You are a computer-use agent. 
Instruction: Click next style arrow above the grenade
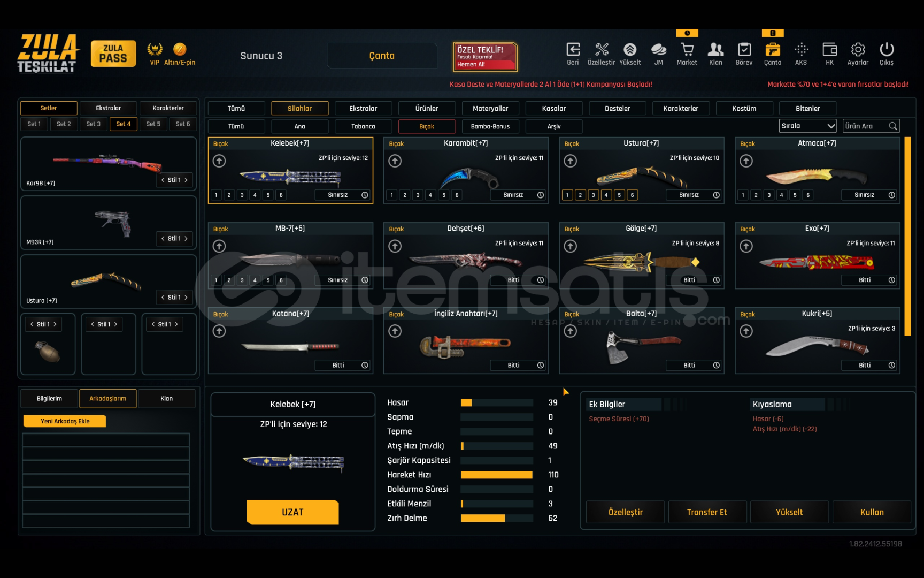point(55,324)
